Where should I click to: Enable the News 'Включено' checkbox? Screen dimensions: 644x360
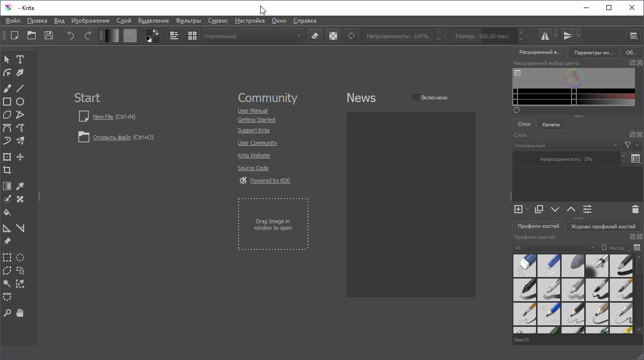(416, 97)
